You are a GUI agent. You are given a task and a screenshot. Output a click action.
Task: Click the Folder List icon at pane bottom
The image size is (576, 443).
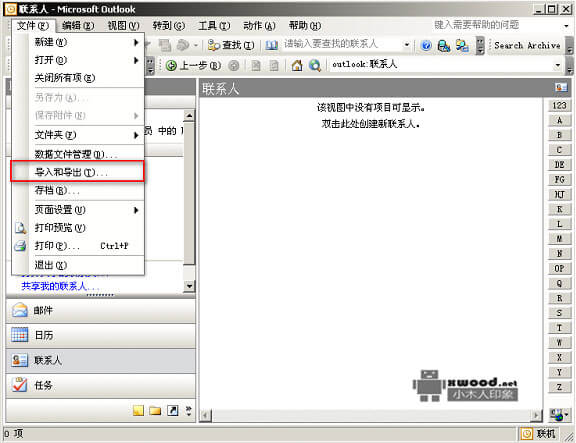155,410
